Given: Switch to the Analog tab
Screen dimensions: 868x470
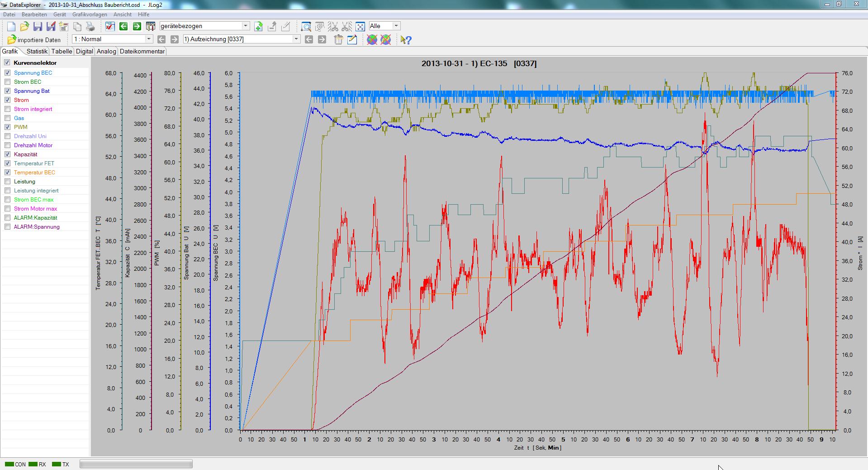Looking at the screenshot, I should [106, 51].
